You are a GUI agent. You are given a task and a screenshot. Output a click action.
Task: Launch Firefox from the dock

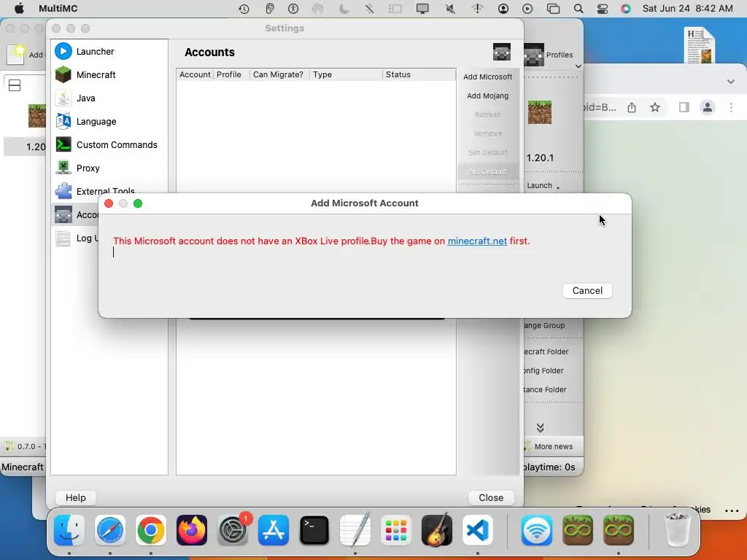192,530
